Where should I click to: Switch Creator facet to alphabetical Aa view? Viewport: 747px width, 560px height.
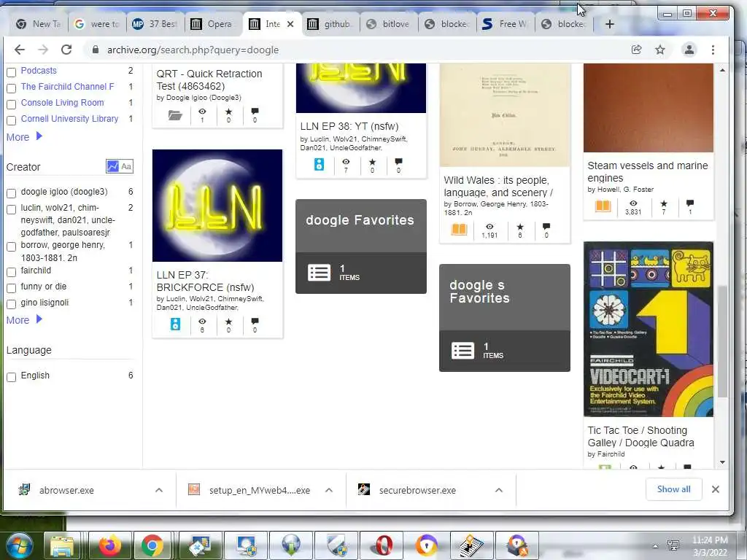pos(126,166)
